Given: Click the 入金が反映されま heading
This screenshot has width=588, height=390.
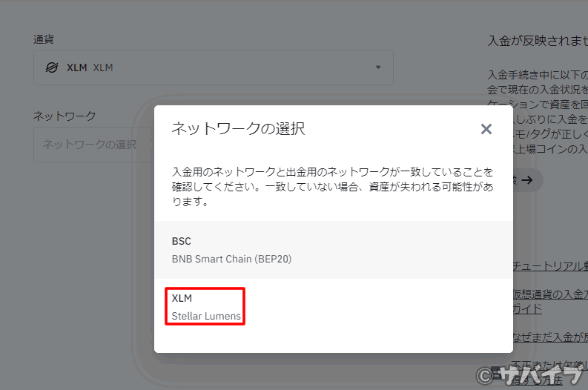Looking at the screenshot, I should [538, 41].
